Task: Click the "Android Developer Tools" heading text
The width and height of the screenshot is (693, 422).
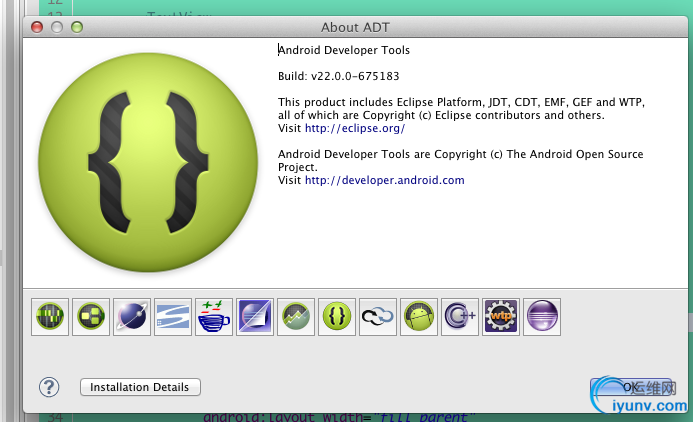Action: [x=344, y=50]
